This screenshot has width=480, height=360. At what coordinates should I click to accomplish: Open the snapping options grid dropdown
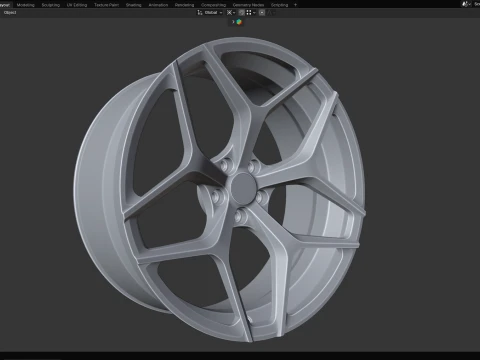tap(251, 12)
